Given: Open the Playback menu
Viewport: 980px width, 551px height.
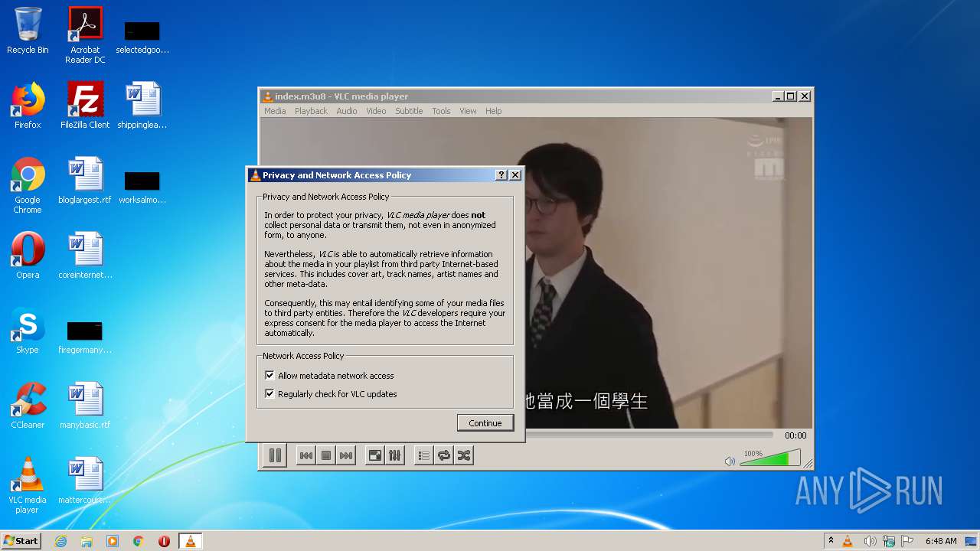Looking at the screenshot, I should tap(311, 111).
